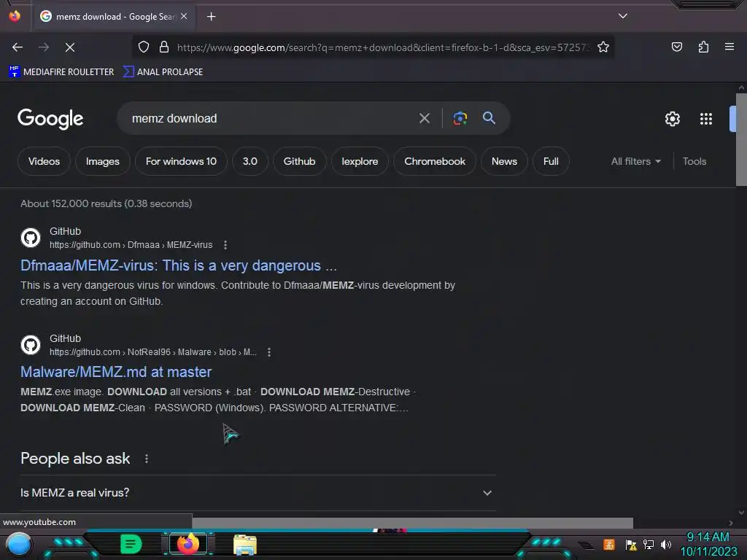Open the list all tabs chevron
The image size is (747, 560).
(623, 16)
